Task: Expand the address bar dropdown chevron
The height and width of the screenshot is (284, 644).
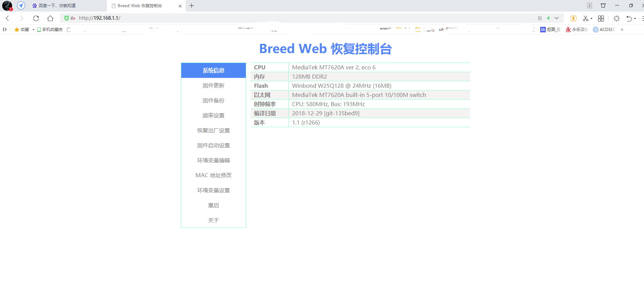Action: click(x=557, y=18)
